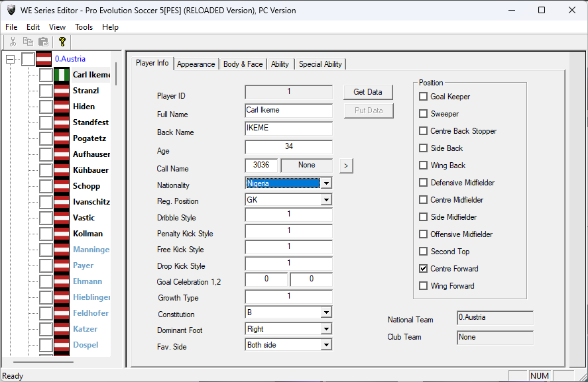Click the flag icon next to Manninger
The image size is (588, 382).
tap(62, 250)
